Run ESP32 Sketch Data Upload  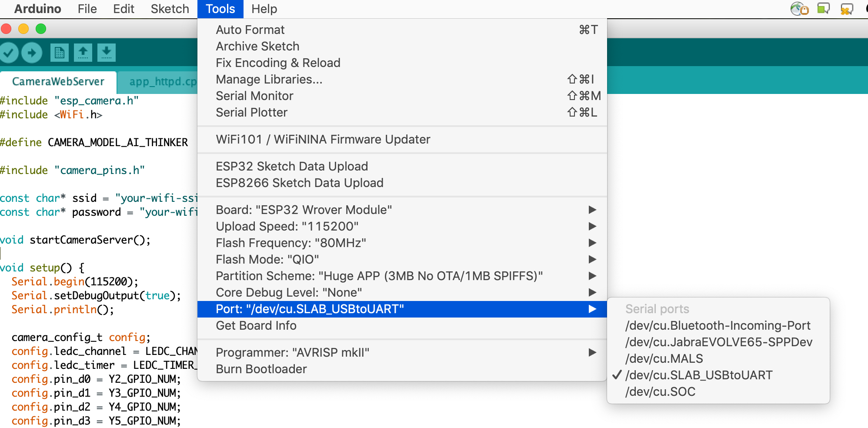402,166
